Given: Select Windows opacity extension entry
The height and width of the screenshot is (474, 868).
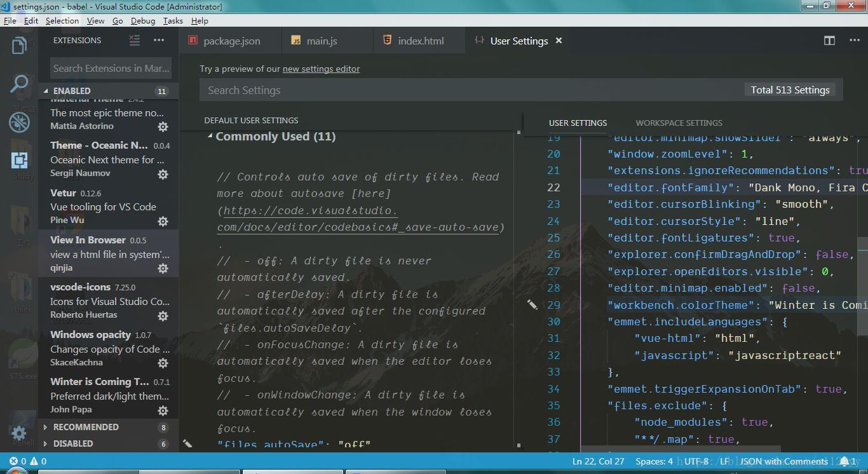Looking at the screenshot, I should (108, 348).
